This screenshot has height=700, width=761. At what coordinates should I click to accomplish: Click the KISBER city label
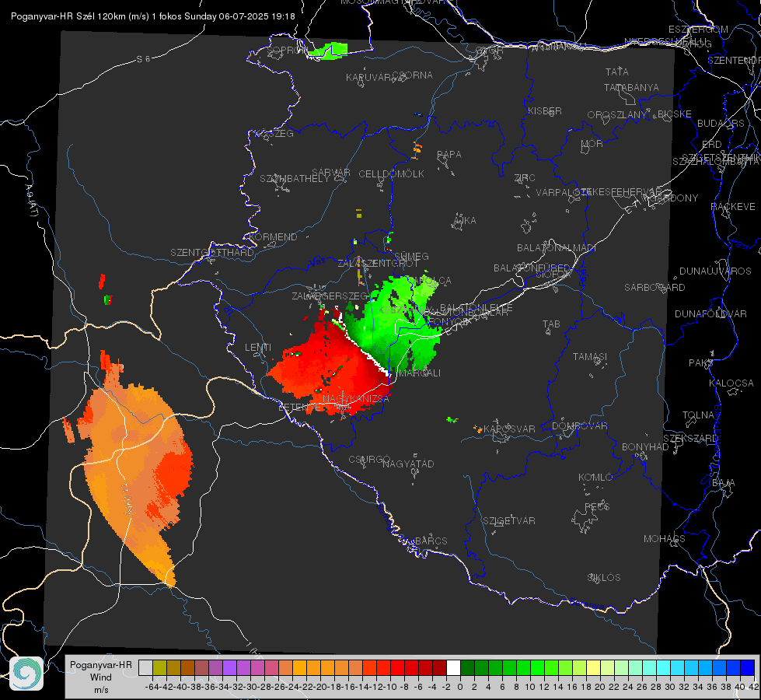545,110
